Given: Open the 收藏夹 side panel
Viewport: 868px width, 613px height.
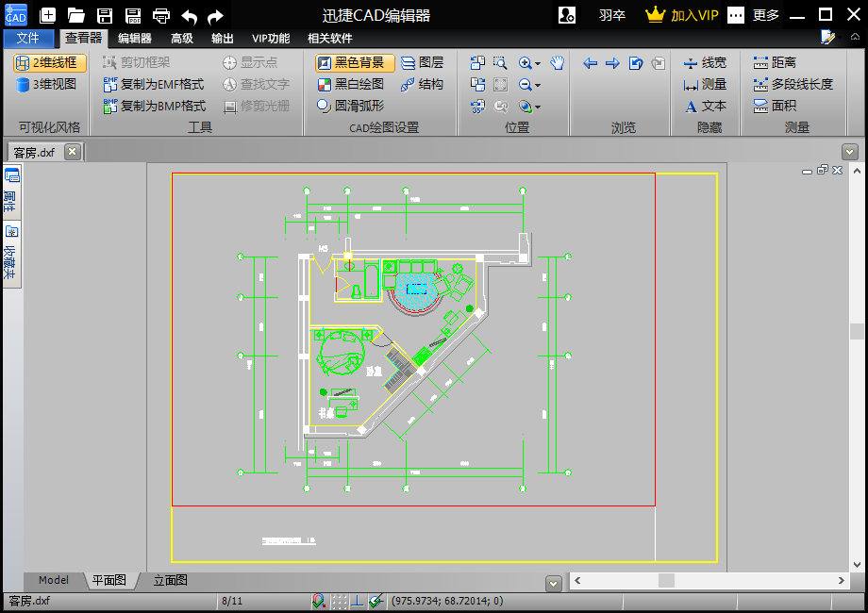Looking at the screenshot, I should (x=11, y=254).
